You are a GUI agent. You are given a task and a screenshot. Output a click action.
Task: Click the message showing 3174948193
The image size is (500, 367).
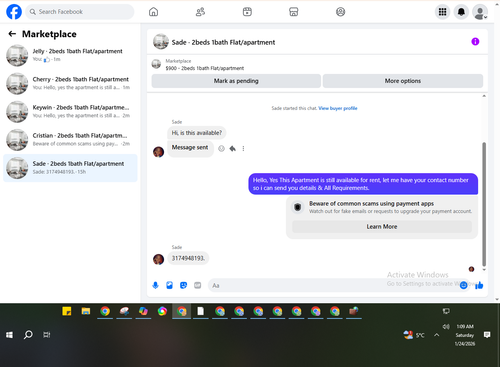(x=188, y=258)
